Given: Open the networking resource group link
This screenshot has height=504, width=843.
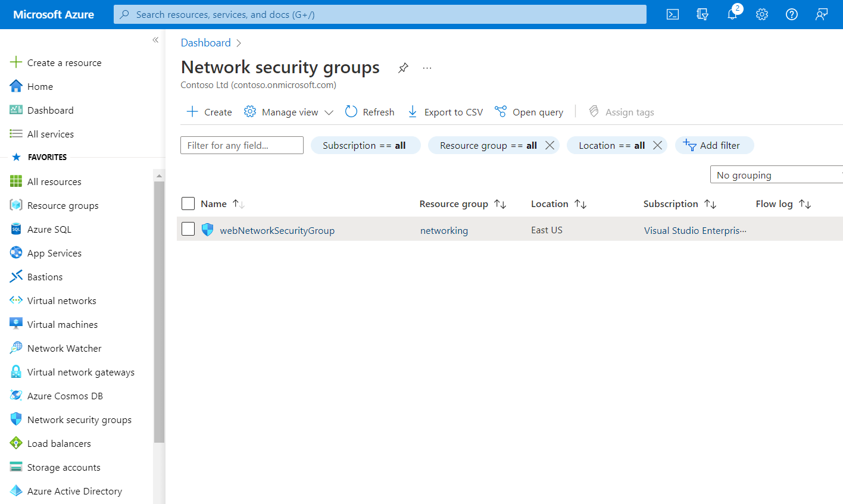Looking at the screenshot, I should tap(444, 230).
